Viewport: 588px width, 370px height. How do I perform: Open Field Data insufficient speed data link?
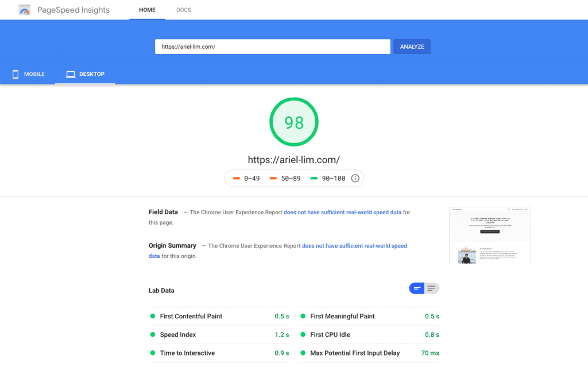342,213
